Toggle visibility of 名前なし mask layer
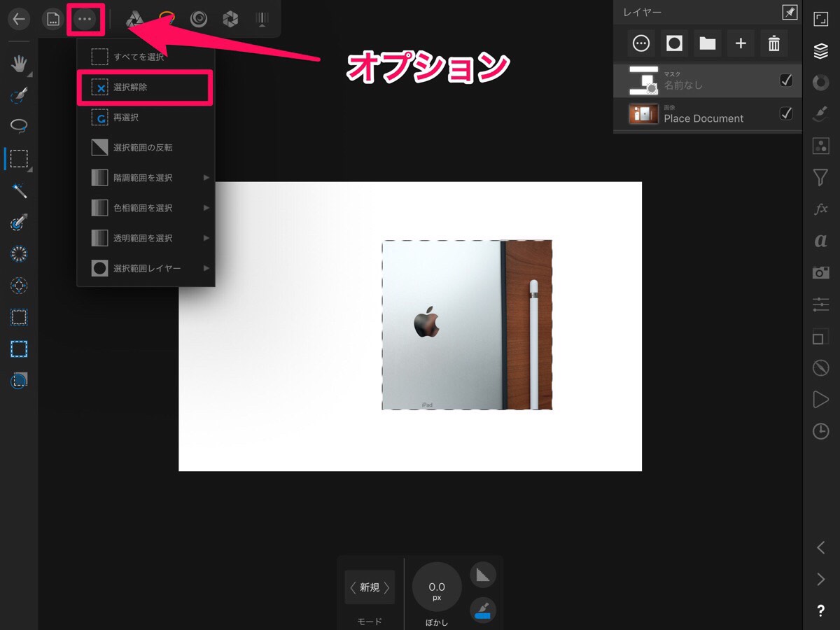 point(786,80)
